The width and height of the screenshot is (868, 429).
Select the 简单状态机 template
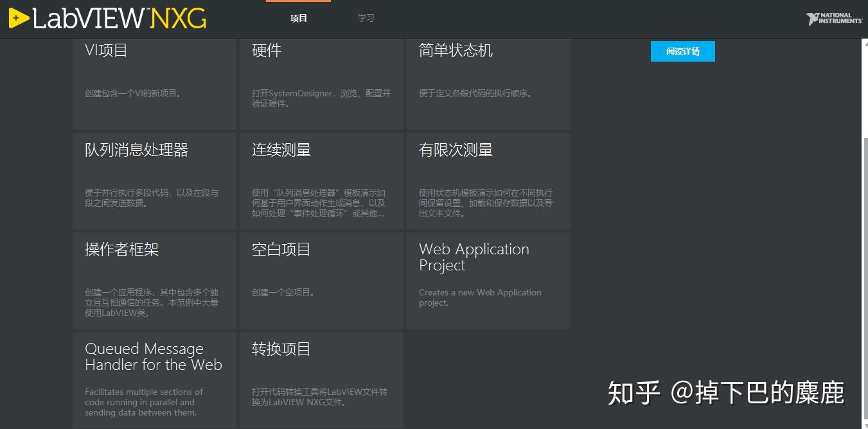pos(488,83)
